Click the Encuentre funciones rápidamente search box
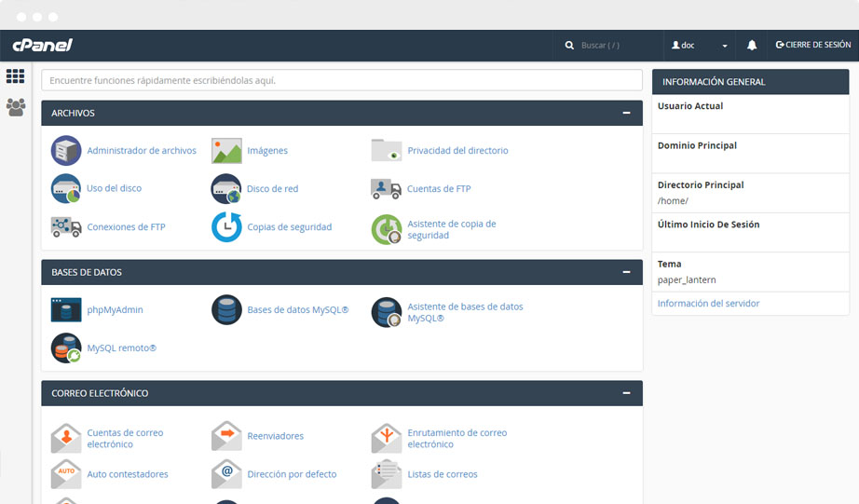 pos(342,80)
